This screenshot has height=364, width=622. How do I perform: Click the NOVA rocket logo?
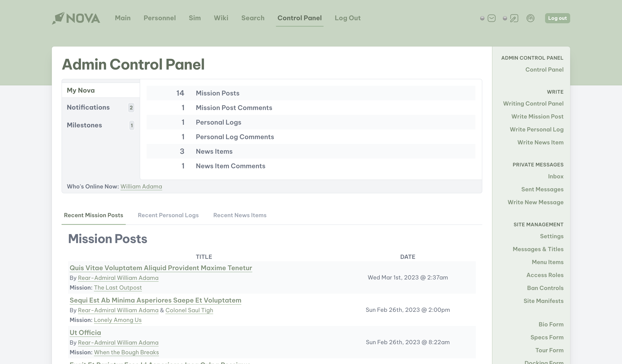(x=76, y=18)
